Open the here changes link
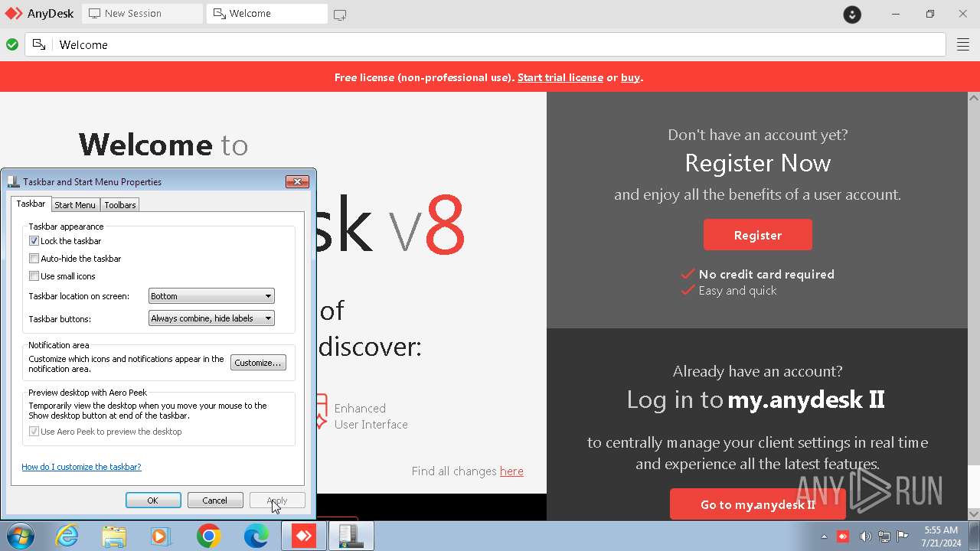 511,471
